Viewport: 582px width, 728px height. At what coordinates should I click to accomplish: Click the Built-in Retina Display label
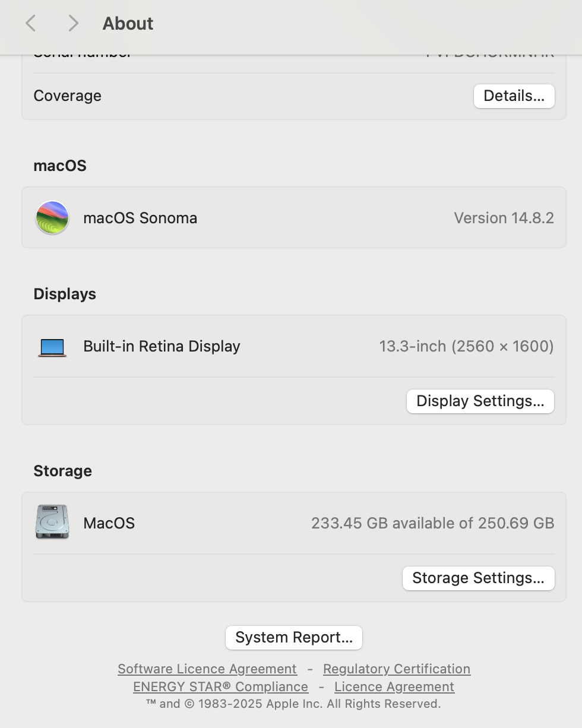[x=162, y=346]
